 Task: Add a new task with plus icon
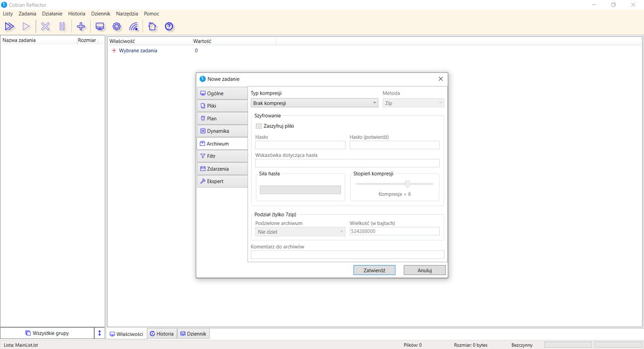(x=81, y=26)
